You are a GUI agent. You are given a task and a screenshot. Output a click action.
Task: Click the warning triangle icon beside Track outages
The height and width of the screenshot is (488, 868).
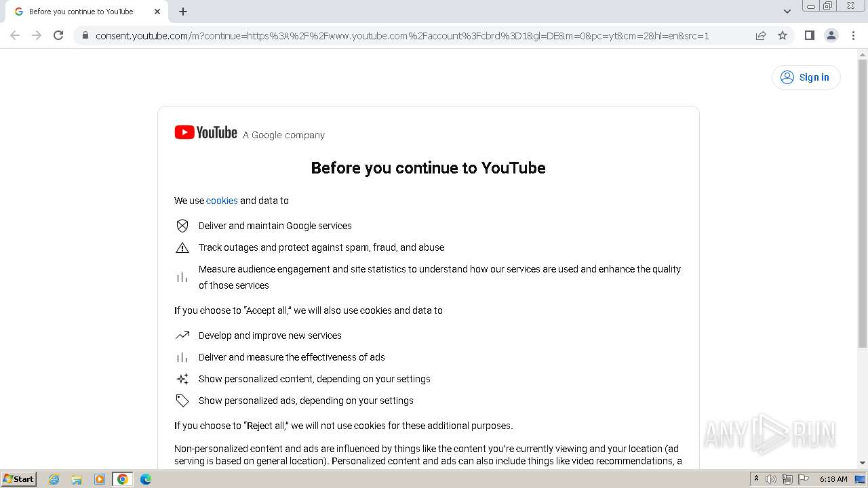point(182,247)
